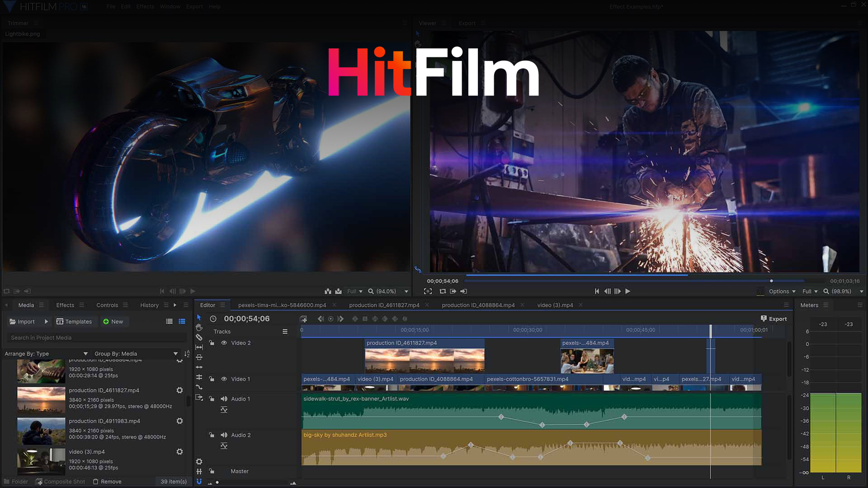The image size is (868, 488).
Task: Open Templates in media panel
Action: (74, 321)
